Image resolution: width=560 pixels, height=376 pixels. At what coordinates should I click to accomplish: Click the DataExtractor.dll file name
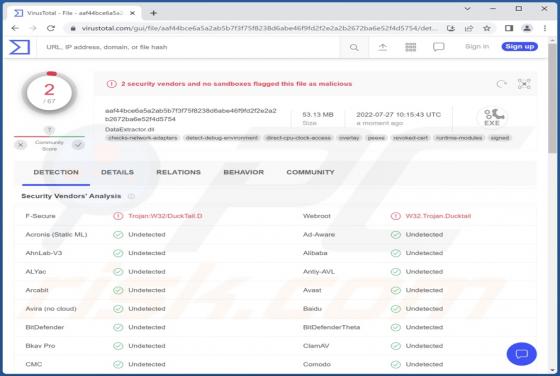click(130, 129)
